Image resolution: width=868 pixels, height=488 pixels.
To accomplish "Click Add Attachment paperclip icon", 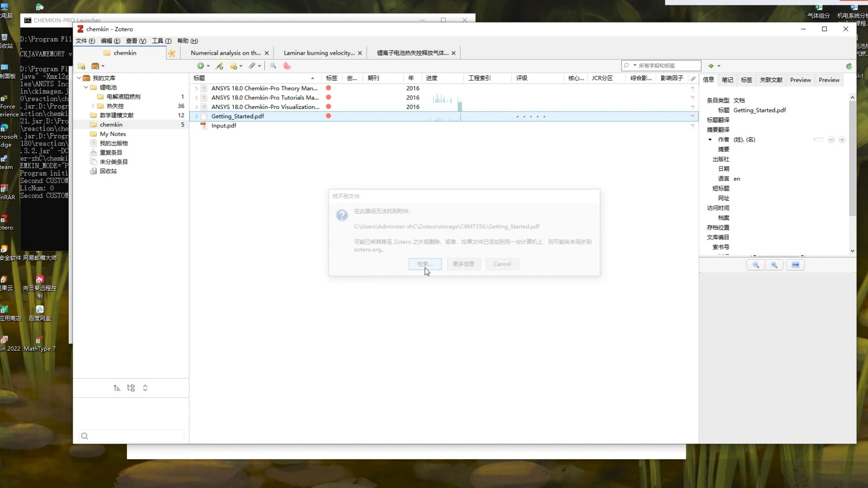I will [252, 66].
